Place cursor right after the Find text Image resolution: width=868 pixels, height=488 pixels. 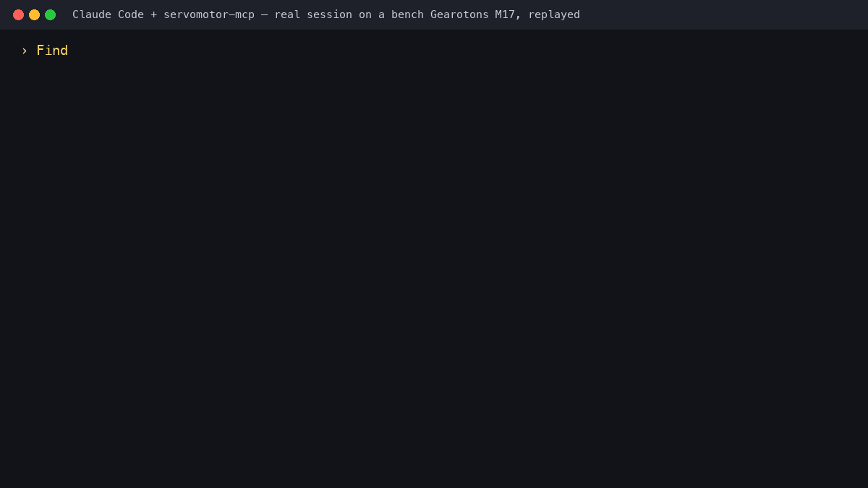pos(69,51)
